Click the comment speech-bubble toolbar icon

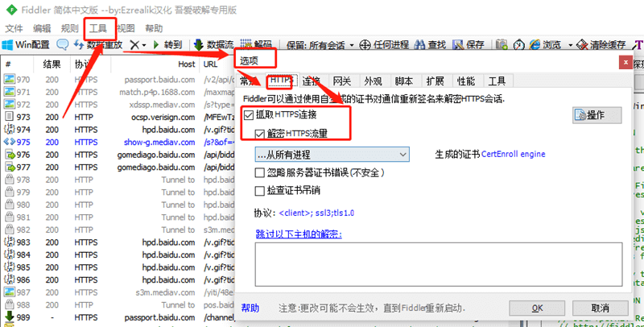coord(63,44)
